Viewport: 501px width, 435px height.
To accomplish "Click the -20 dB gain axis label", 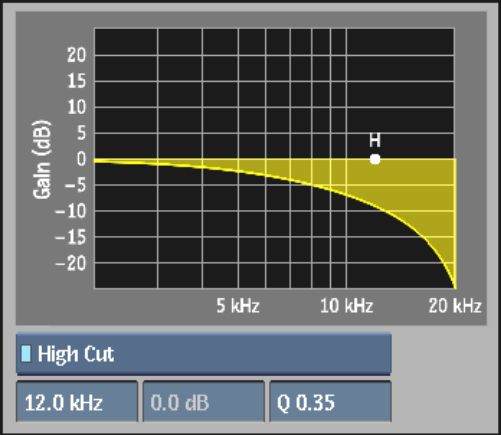I will coord(71,263).
